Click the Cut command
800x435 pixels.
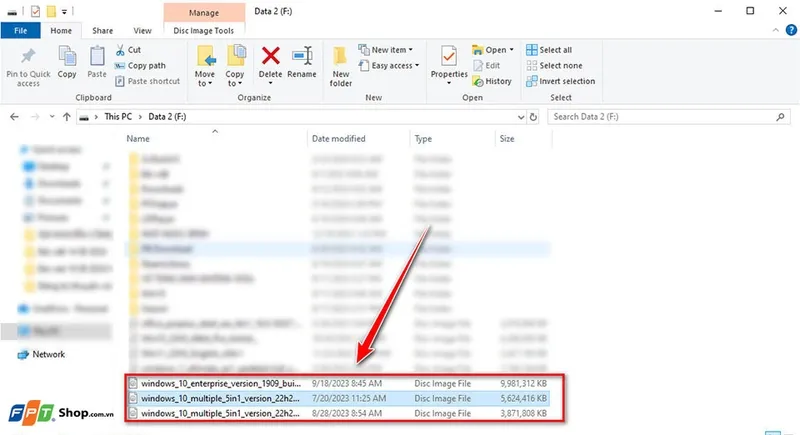(134, 49)
